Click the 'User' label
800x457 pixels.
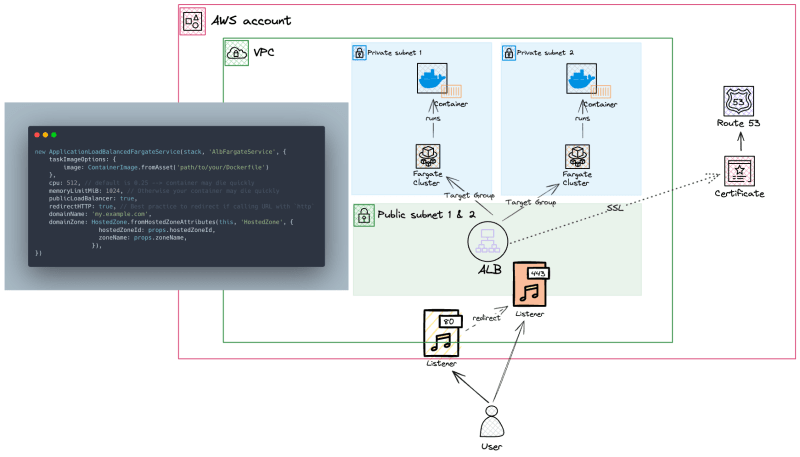491,446
